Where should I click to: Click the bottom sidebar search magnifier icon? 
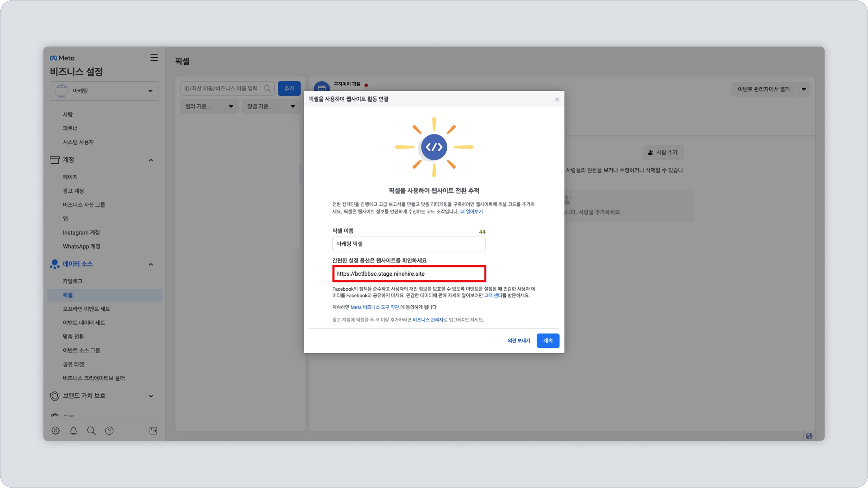[x=91, y=430]
